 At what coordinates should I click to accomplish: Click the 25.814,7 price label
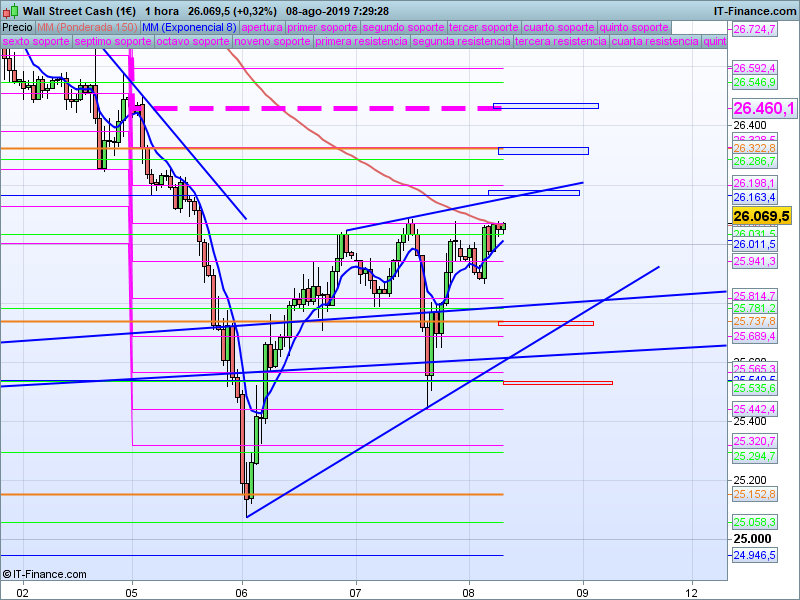click(755, 296)
